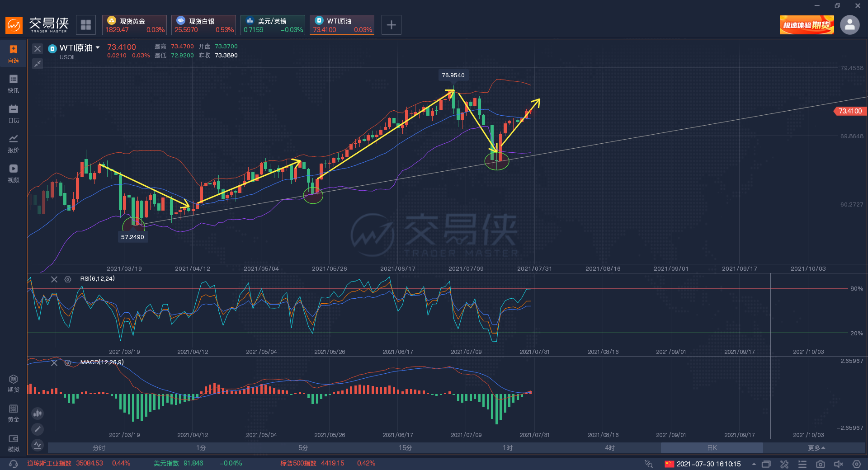Open the 快讯 news sidebar item

(14, 84)
